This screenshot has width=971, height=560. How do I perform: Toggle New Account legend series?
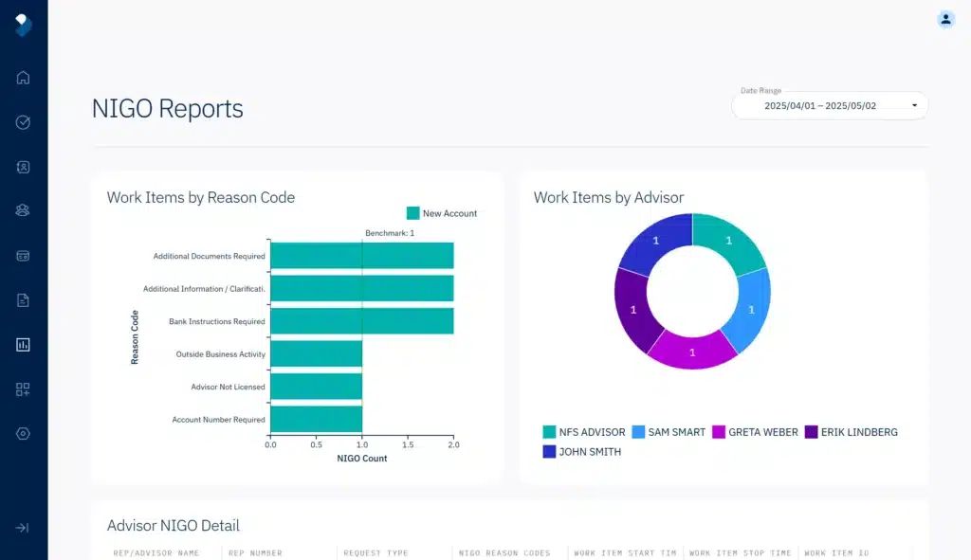(442, 213)
